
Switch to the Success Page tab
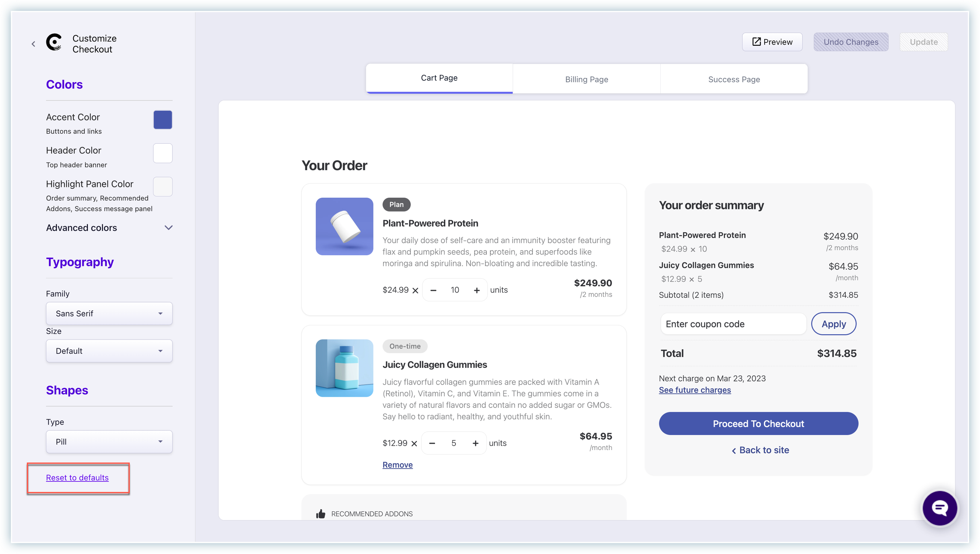pos(734,79)
